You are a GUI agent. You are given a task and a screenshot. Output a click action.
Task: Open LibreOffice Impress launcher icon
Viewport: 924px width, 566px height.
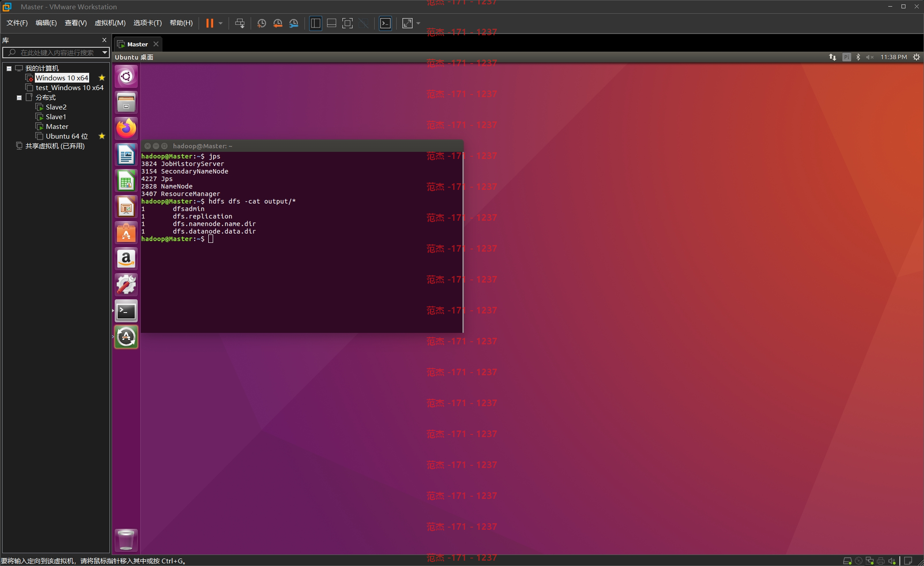(x=126, y=207)
